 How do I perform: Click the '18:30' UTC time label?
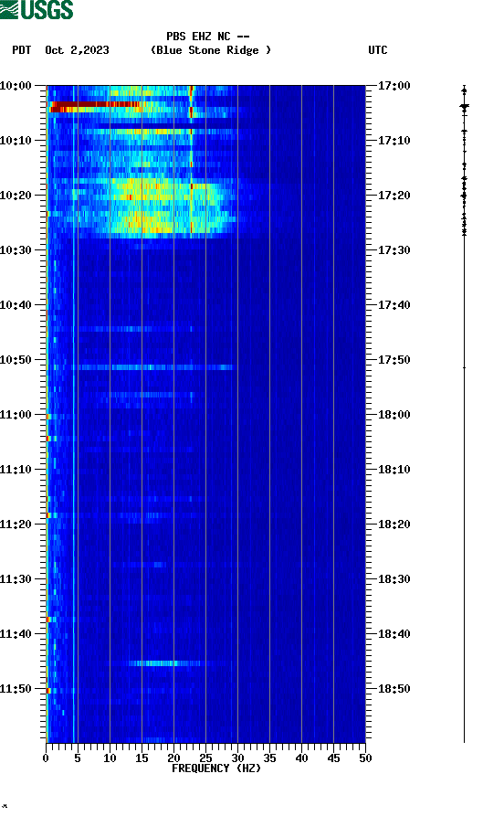coord(394,579)
